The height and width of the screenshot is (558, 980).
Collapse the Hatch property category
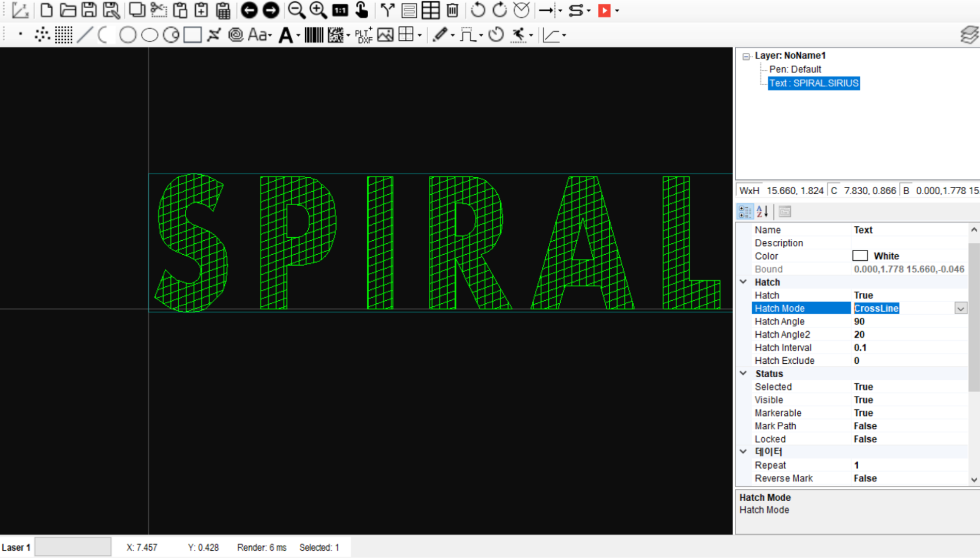click(743, 282)
